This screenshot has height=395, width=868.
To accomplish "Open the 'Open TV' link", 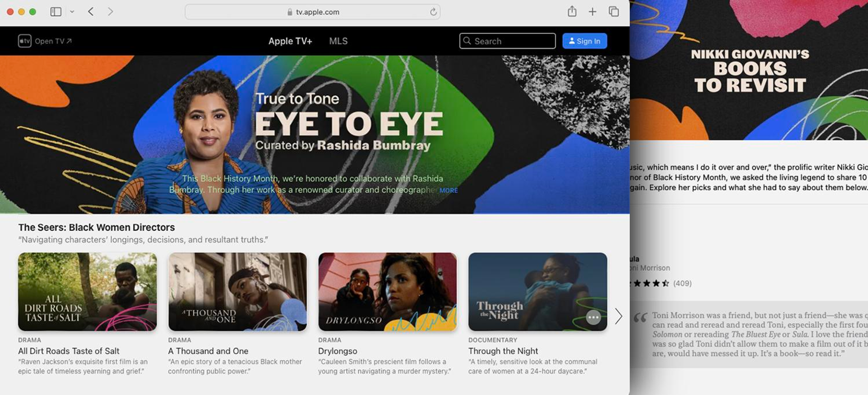I will click(x=53, y=41).
